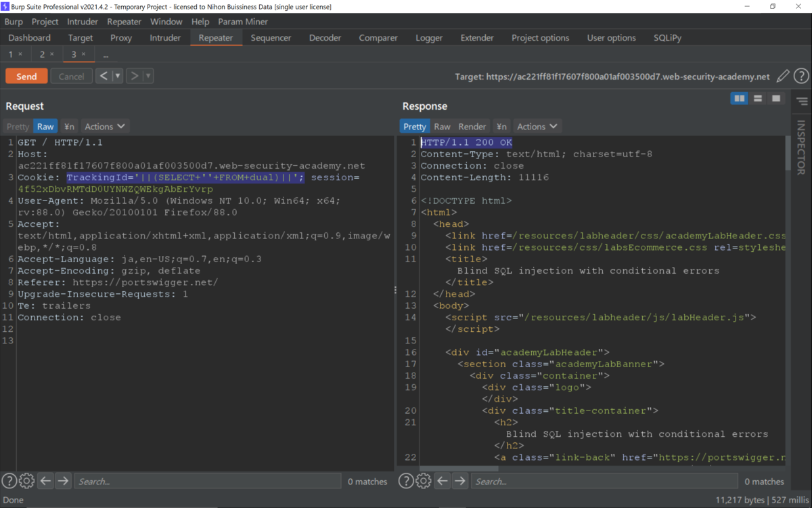
Task: Switch to the Extender tab
Action: tap(477, 38)
